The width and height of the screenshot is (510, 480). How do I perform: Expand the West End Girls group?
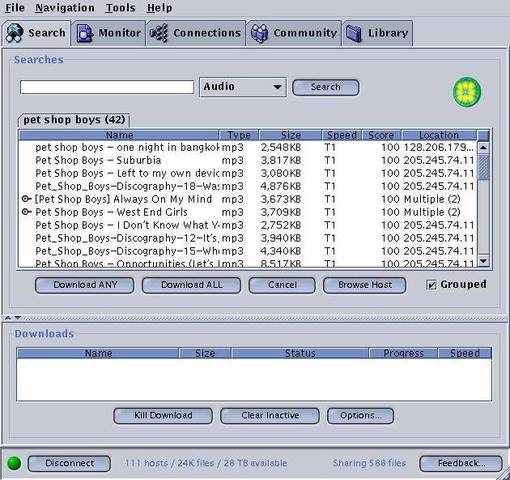tap(26, 212)
